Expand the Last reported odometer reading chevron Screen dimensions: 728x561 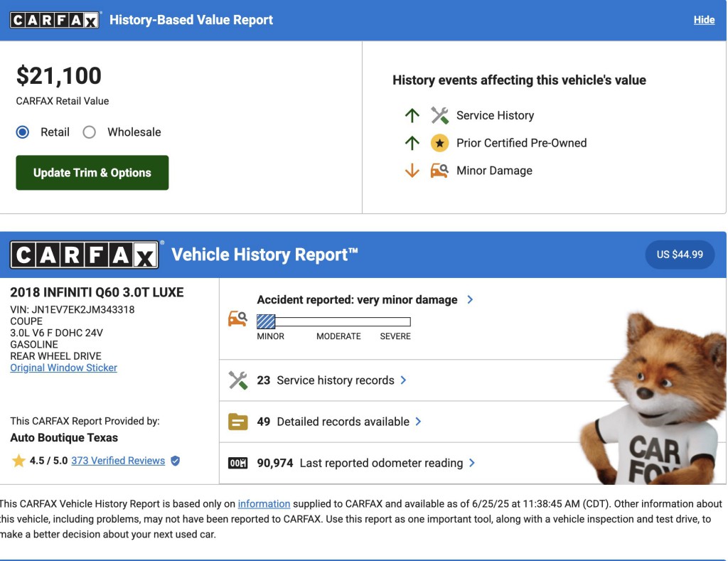472,463
